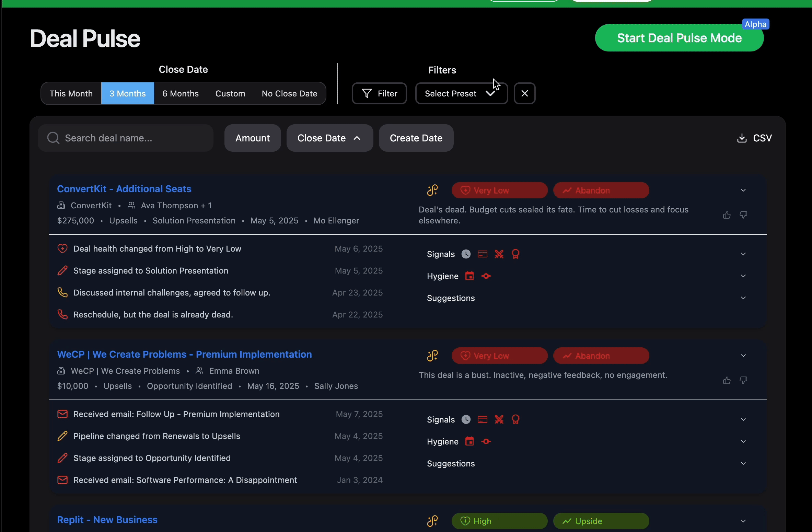Toggle Close Date sort order
This screenshot has height=532, width=812.
point(330,138)
